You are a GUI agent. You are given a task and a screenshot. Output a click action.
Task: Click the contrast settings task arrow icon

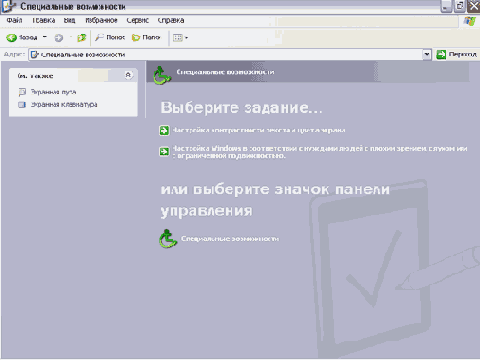pos(164,130)
